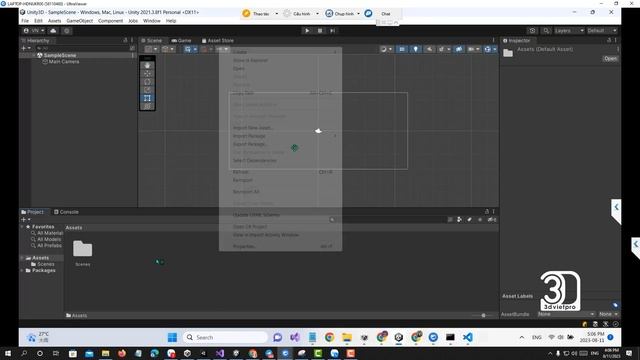Click the Open button in Inspector
This screenshot has width=640, height=360.
coord(610,59)
